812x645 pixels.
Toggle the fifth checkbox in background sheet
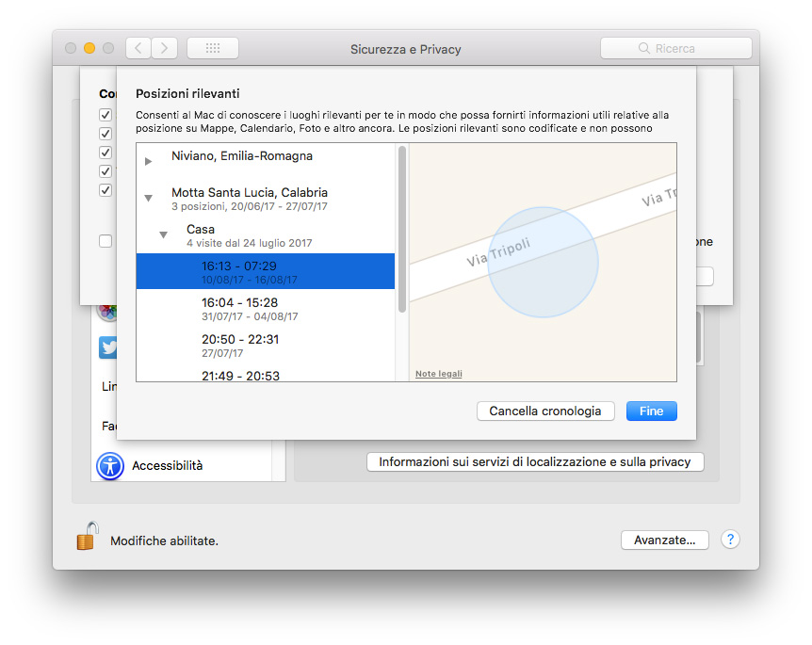coord(106,190)
